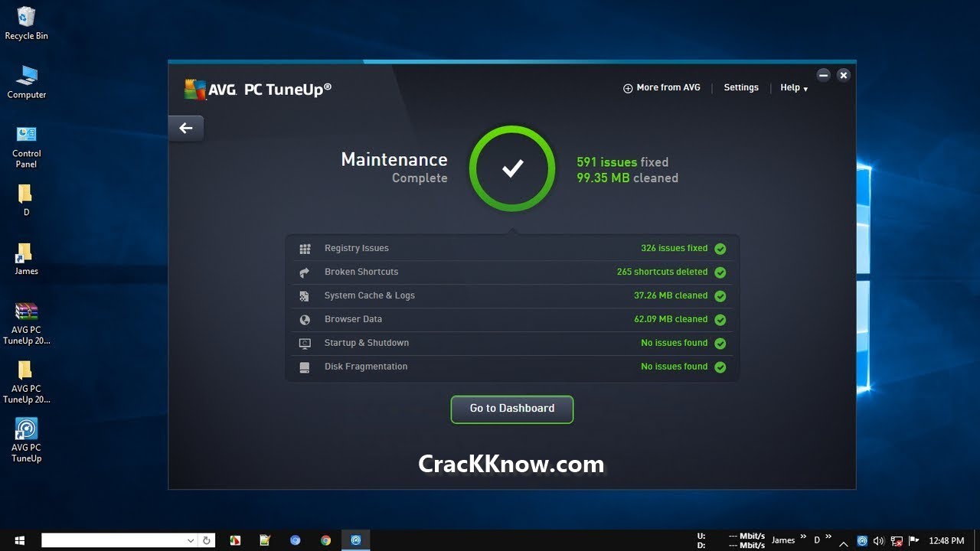Click the Disk Fragmentation drive icon
Screen dimensions: 980x551
click(x=305, y=367)
